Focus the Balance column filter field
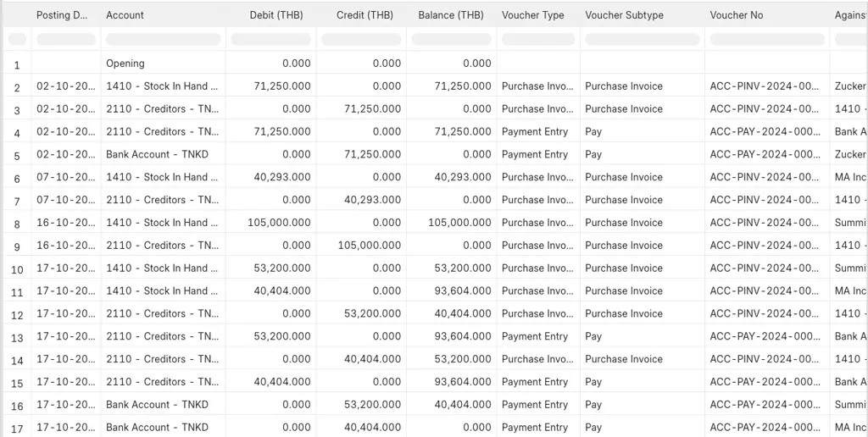868x437 pixels. point(451,39)
